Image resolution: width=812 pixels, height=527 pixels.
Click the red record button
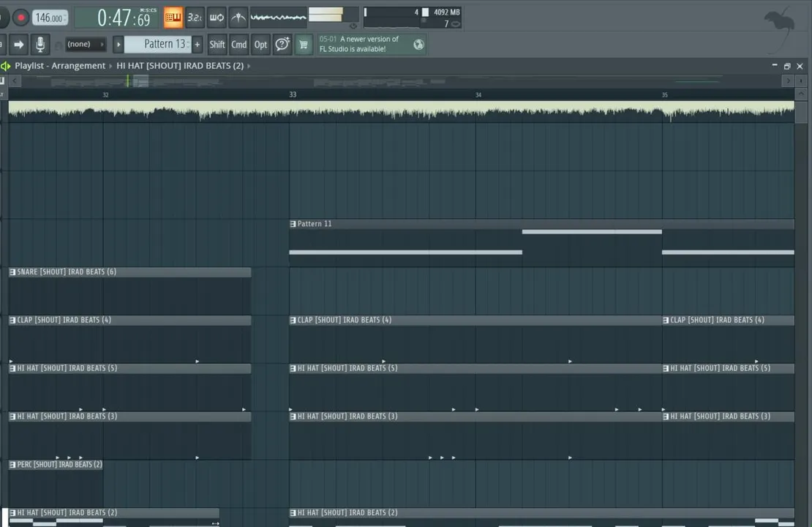(x=20, y=18)
